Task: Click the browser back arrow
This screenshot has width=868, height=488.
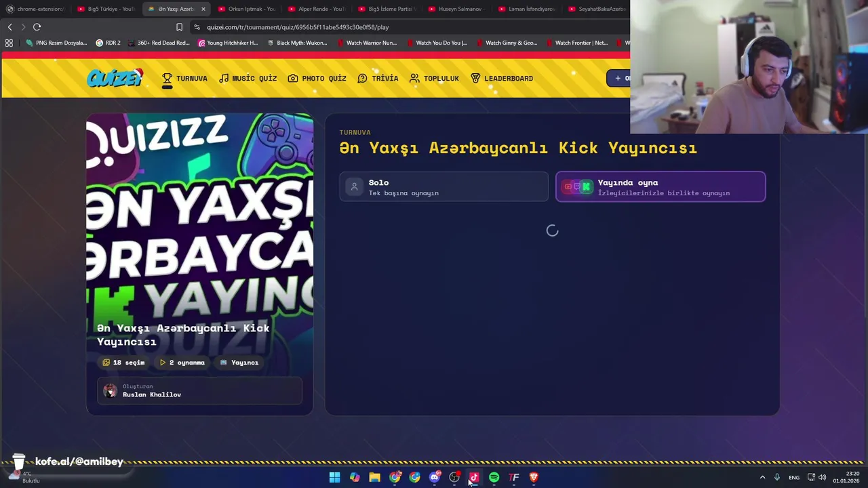Action: click(9, 27)
